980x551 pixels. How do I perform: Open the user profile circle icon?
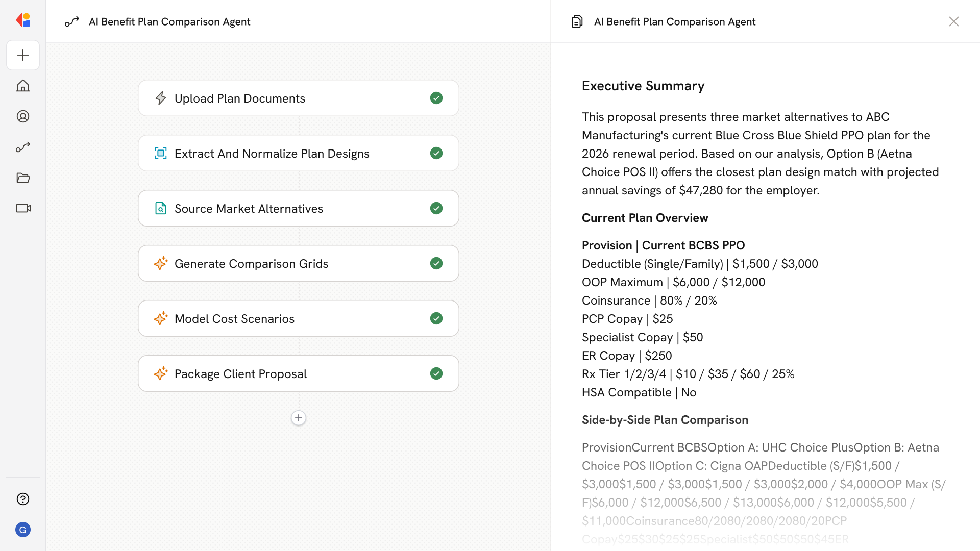[x=23, y=116]
